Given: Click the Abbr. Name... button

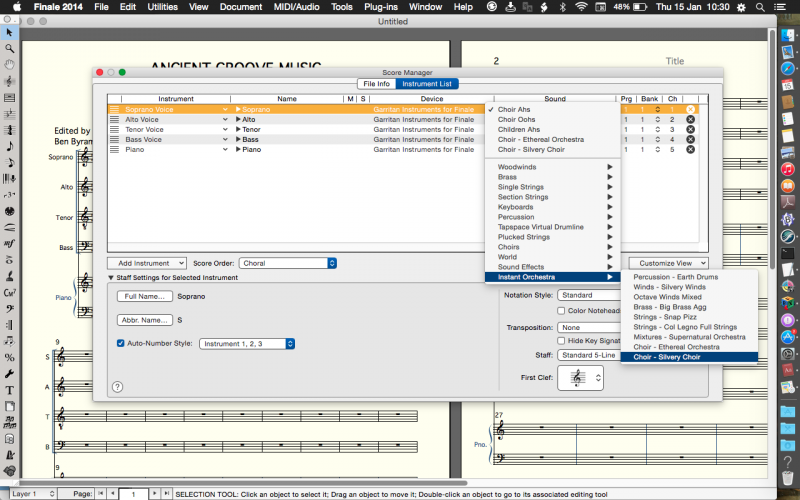Looking at the screenshot, I should (145, 320).
